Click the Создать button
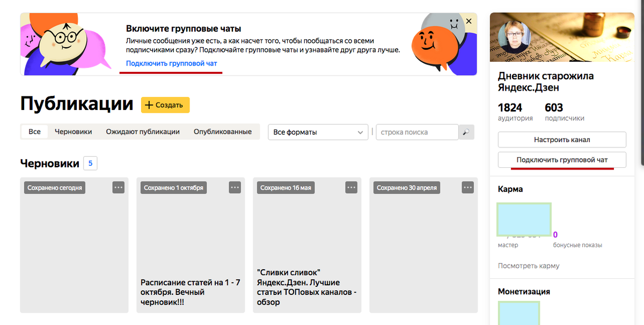The height and width of the screenshot is (325, 644). click(165, 105)
